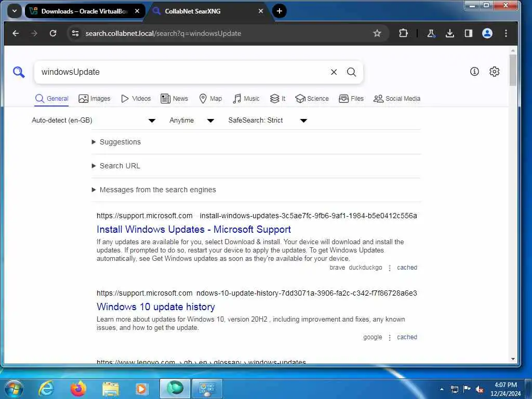Close the Downloads – Oracle VirtualBox tab
This screenshot has width=532, height=399.
coord(137,11)
